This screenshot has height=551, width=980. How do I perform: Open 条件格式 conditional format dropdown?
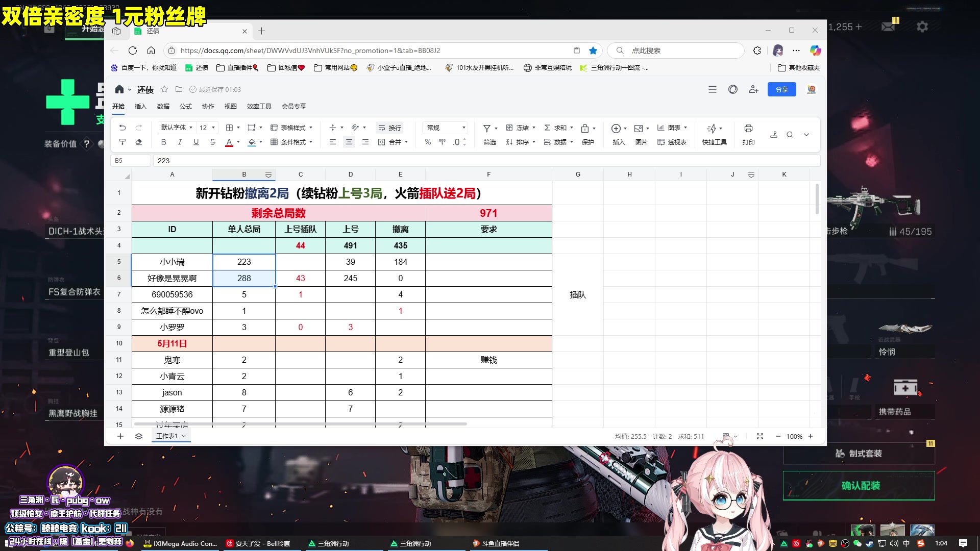[291, 142]
